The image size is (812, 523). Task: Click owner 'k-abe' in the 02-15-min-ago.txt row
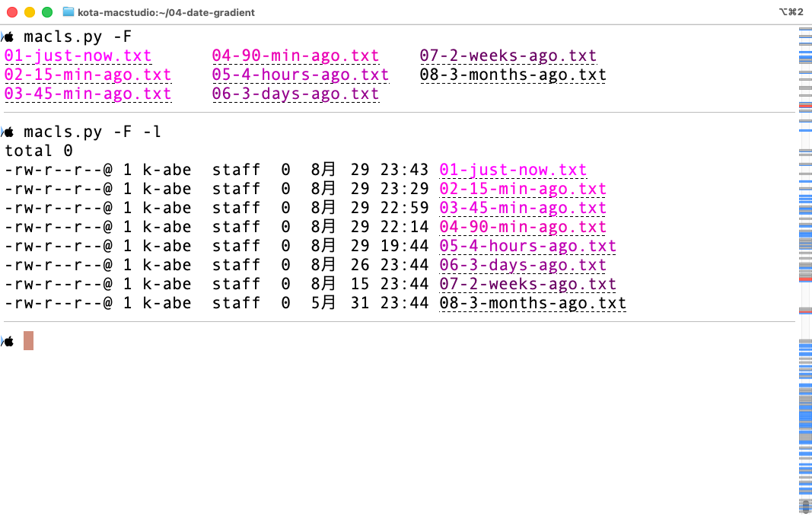[167, 190]
